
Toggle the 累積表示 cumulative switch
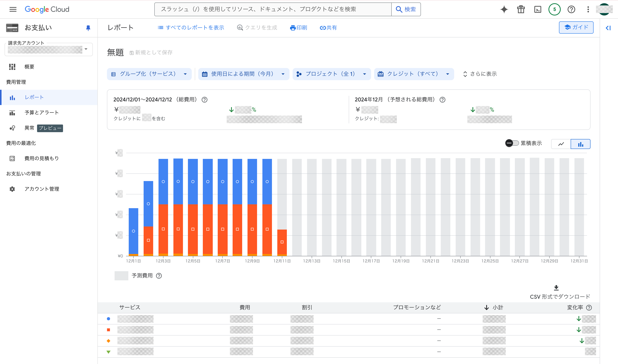pyautogui.click(x=512, y=143)
